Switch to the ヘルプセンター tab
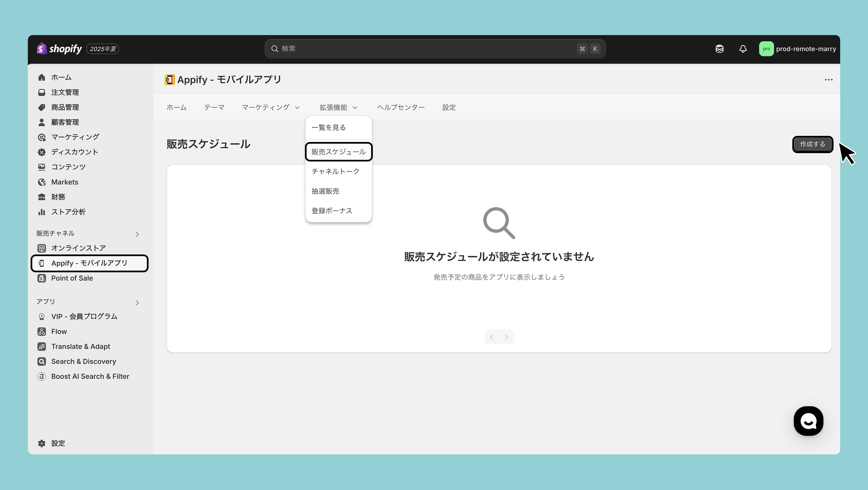Viewport: 868px width, 490px height. coord(401,107)
